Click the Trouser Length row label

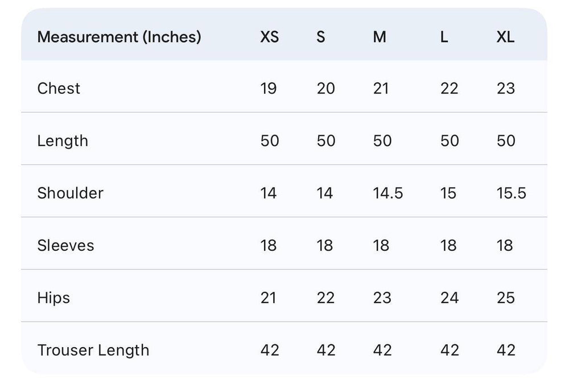pos(93,350)
